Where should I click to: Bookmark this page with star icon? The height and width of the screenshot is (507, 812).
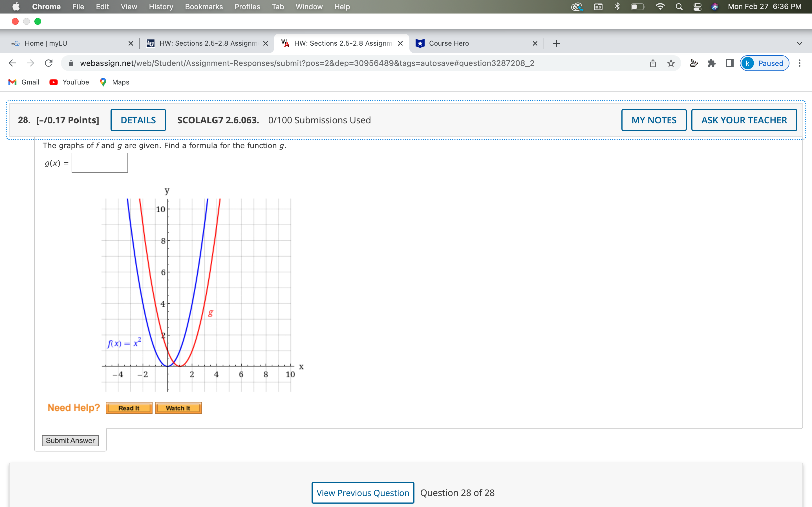[671, 63]
